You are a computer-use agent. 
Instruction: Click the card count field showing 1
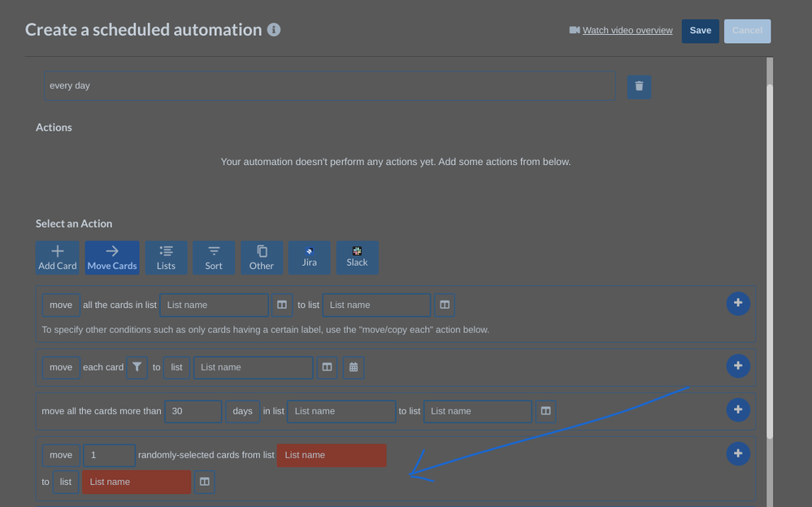point(109,455)
